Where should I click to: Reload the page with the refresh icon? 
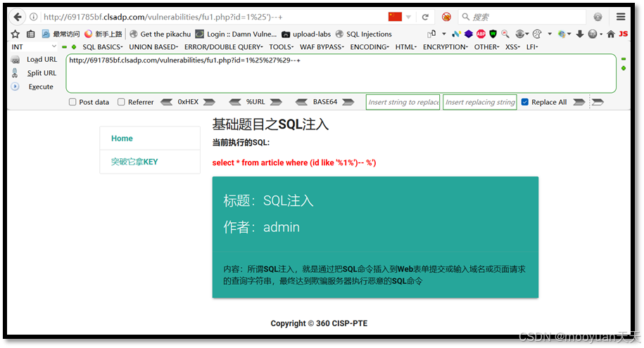coord(425,17)
